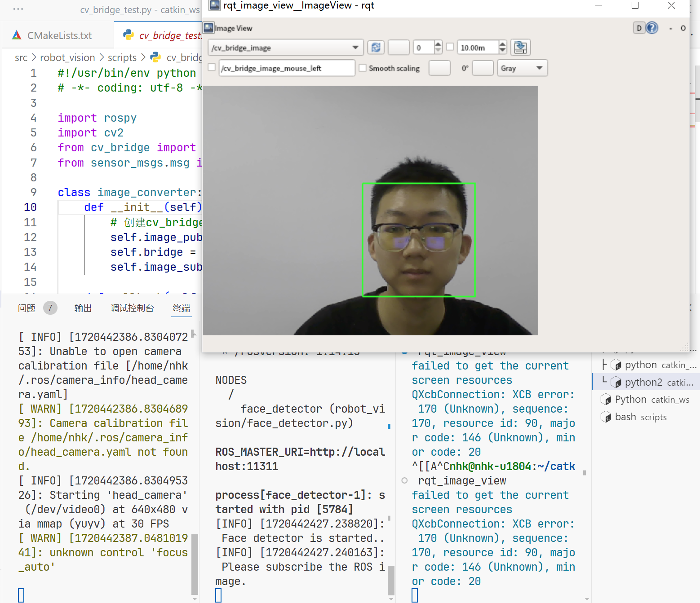The height and width of the screenshot is (603, 700).
Task: Click problems count badge 7
Action: click(50, 308)
